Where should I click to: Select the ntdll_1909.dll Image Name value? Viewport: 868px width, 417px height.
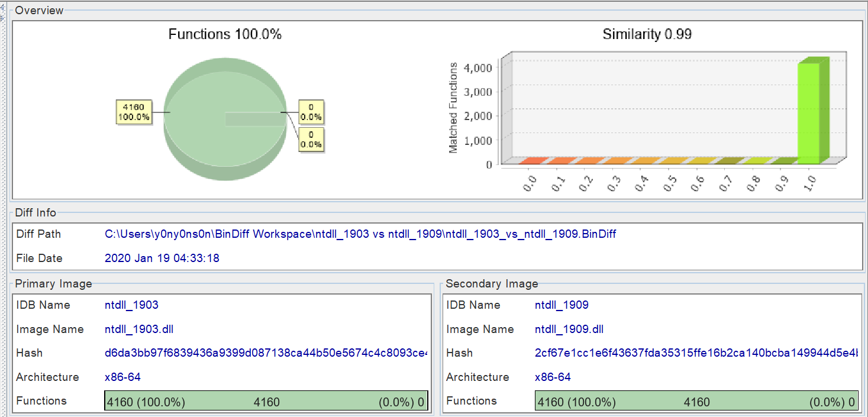[x=569, y=329]
